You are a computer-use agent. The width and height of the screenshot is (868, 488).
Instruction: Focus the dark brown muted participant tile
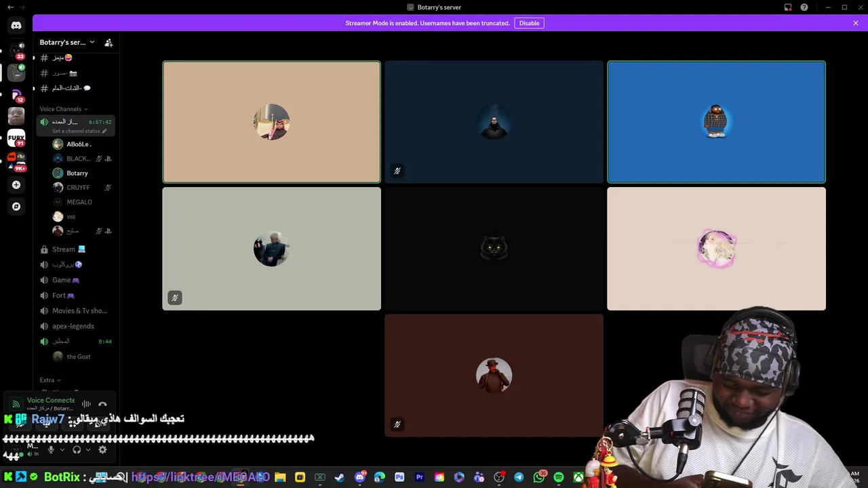pyautogui.click(x=494, y=375)
